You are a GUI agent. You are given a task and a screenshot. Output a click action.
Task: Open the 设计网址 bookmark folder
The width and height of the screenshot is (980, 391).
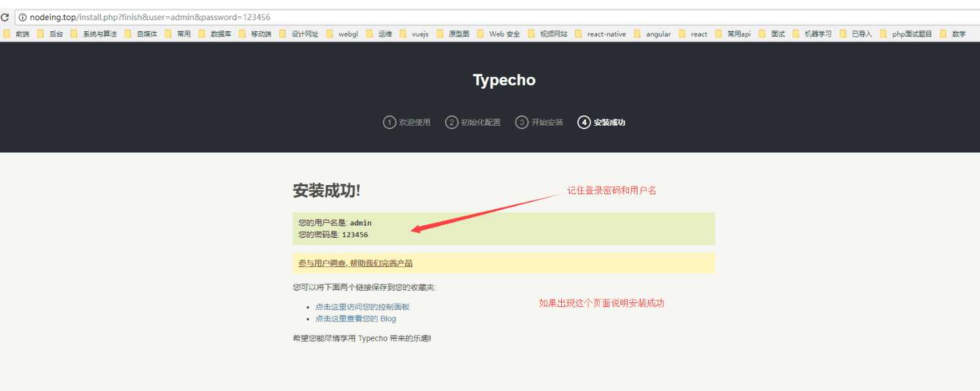(x=299, y=34)
